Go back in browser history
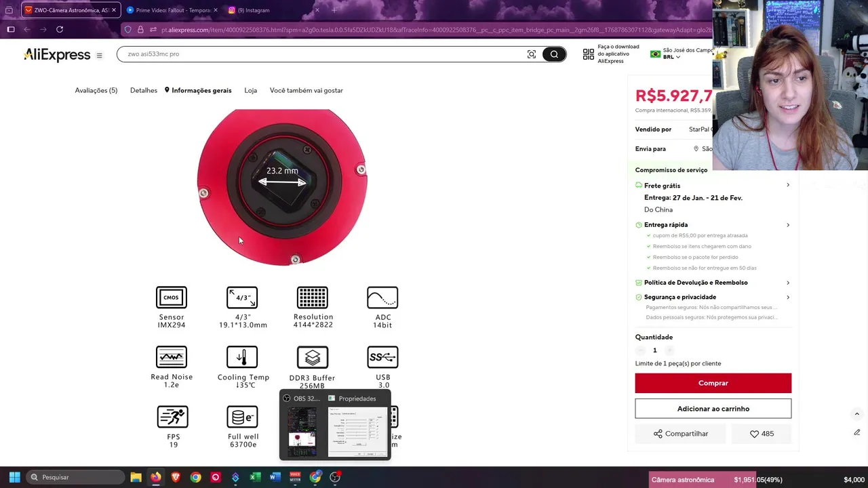Image resolution: width=868 pixels, height=488 pixels. point(27,29)
